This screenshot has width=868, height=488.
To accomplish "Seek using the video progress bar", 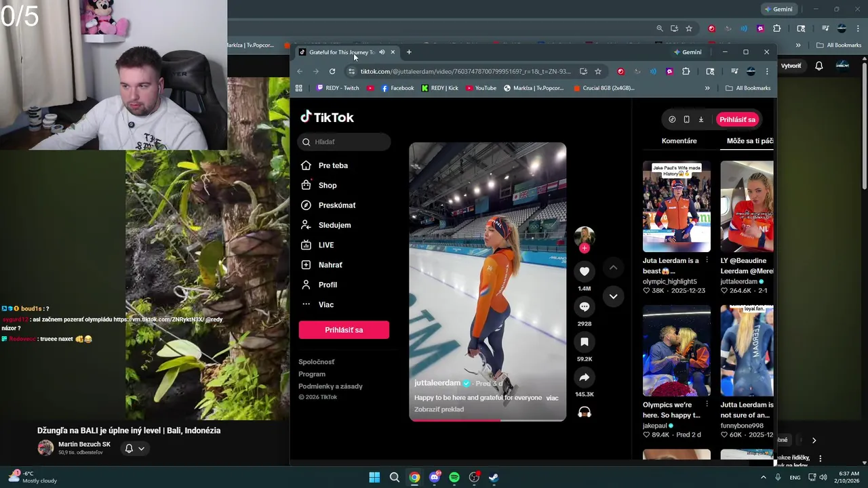I will pos(488,420).
